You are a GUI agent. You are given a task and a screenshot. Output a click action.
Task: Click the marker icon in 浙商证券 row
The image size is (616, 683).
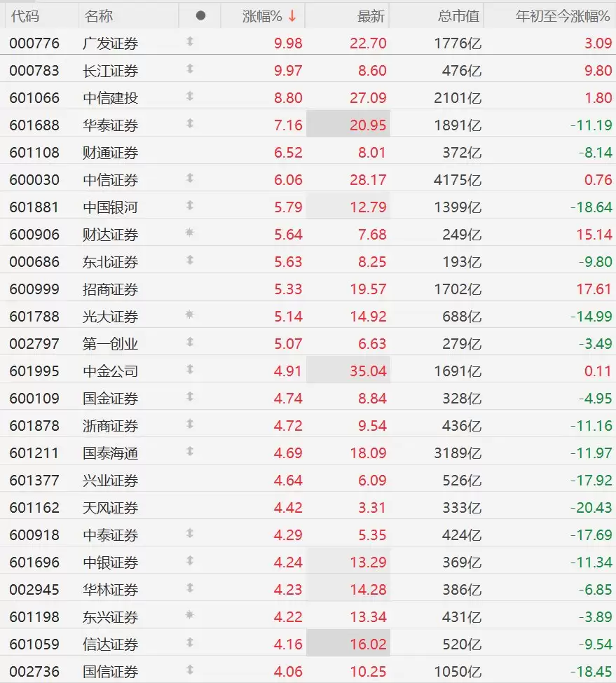click(189, 424)
